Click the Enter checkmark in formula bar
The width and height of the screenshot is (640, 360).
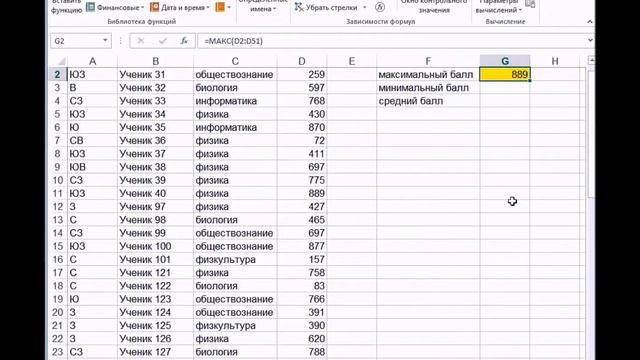[163, 41]
